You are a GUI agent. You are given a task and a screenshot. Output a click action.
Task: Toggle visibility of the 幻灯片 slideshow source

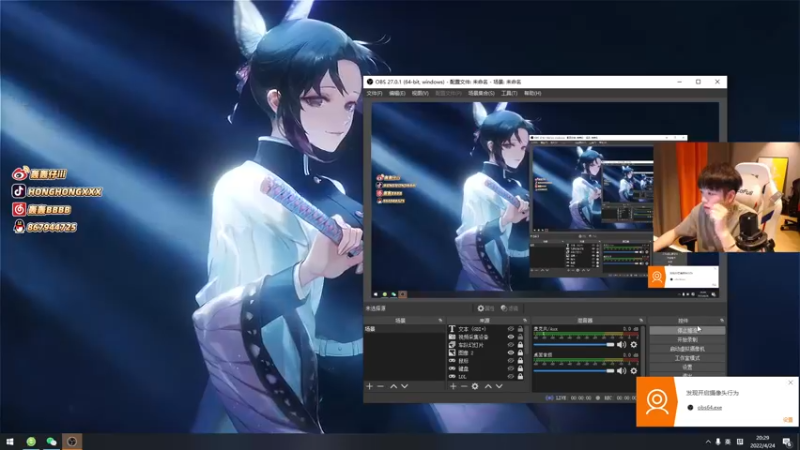click(510, 345)
